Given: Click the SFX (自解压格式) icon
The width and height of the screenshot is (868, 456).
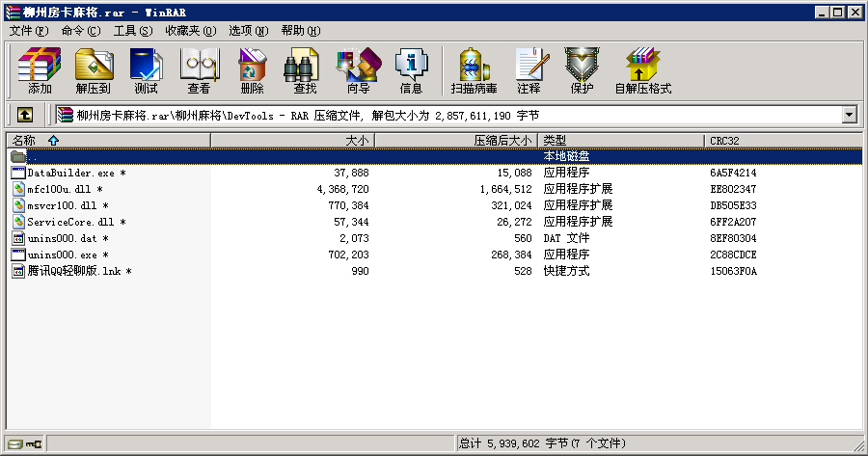Looking at the screenshot, I should coord(642,71).
